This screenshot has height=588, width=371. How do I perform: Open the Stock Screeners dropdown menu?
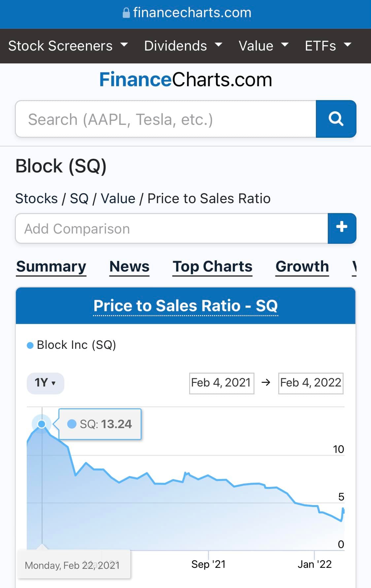click(x=68, y=46)
